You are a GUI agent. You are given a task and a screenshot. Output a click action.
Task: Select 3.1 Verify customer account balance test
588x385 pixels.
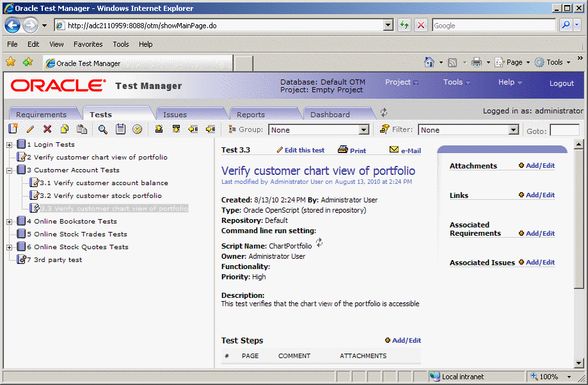(104, 183)
